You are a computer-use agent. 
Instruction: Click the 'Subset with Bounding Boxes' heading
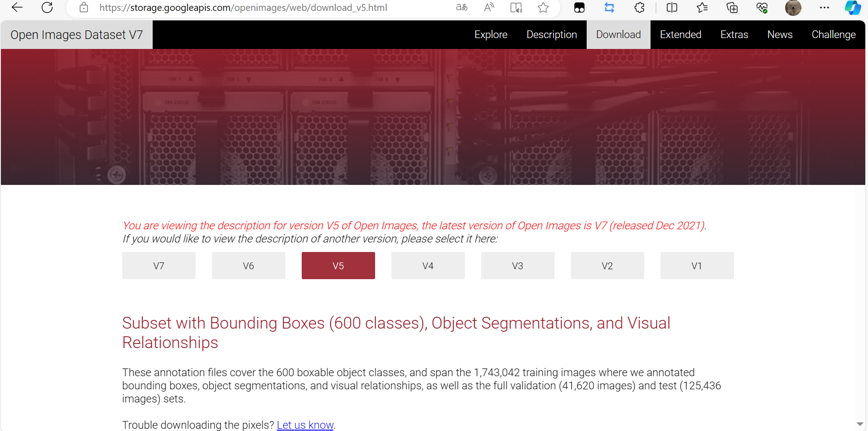click(x=396, y=333)
